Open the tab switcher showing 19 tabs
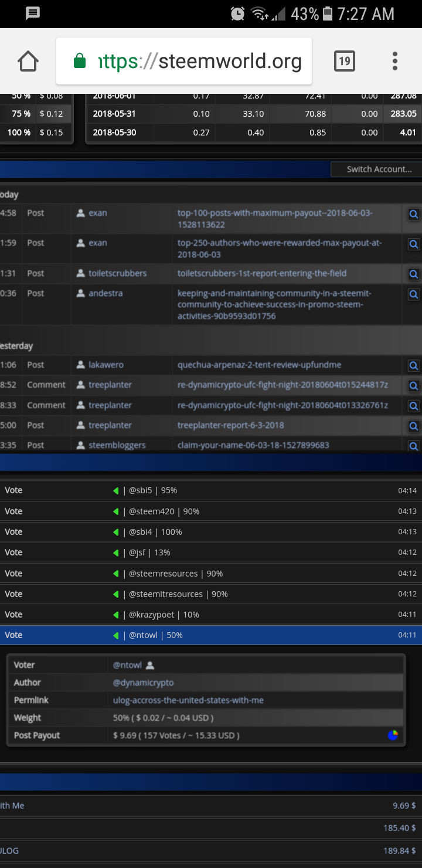The height and width of the screenshot is (868, 422). pos(345,61)
